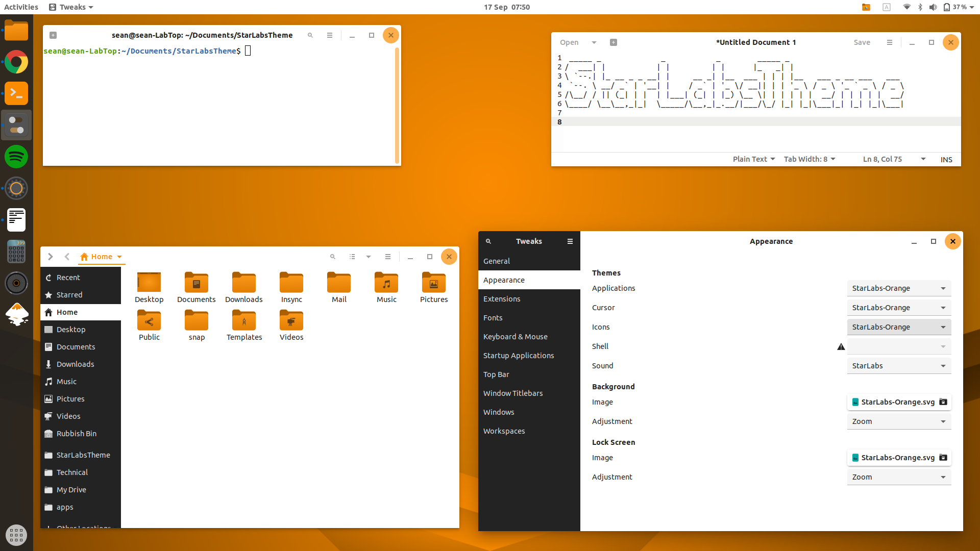Click the Save button in editor
This screenshot has width=980, height=551.
tap(862, 42)
